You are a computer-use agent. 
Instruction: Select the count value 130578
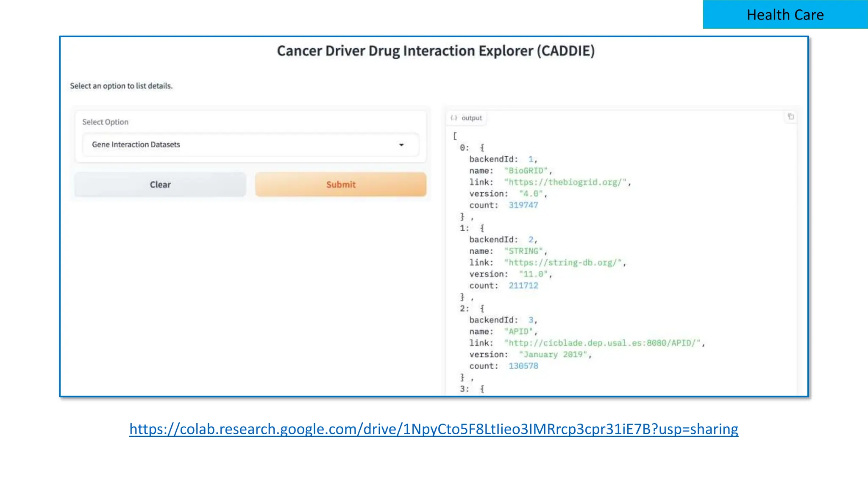click(x=523, y=366)
